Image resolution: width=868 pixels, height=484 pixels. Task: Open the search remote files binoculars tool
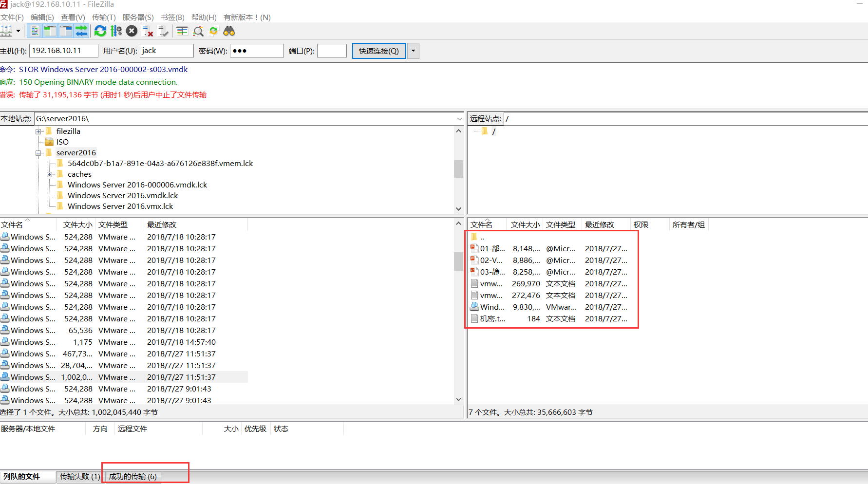tap(229, 31)
